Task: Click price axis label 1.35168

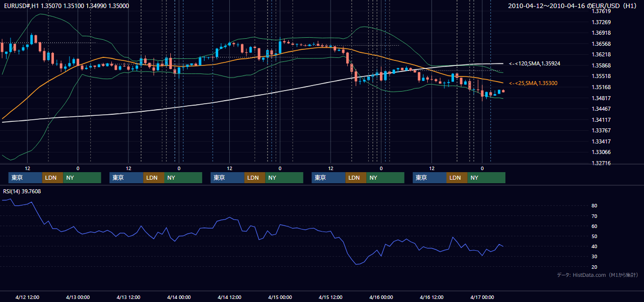Action: [x=601, y=87]
